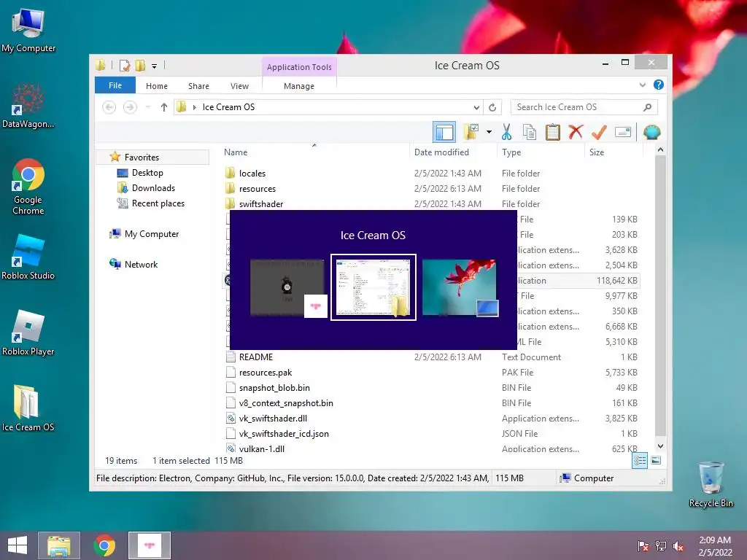The width and height of the screenshot is (747, 560).
Task: Select Desktop under Favorites
Action: tap(147, 172)
